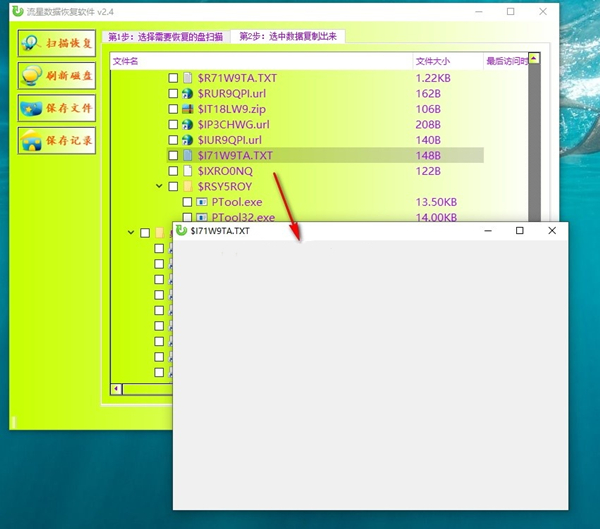This screenshot has width=600, height=529.
Task: Click the $R71W9TA.TXT text document icon
Action: [x=187, y=77]
